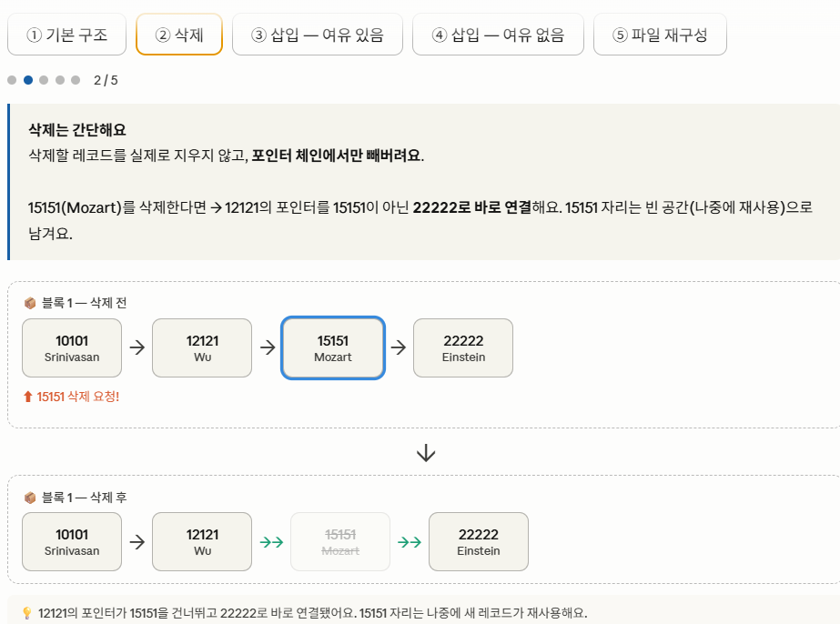840x624 pixels.
Task: Click the package icon beside 블록 1 — 삭제 후
Action: (30, 498)
